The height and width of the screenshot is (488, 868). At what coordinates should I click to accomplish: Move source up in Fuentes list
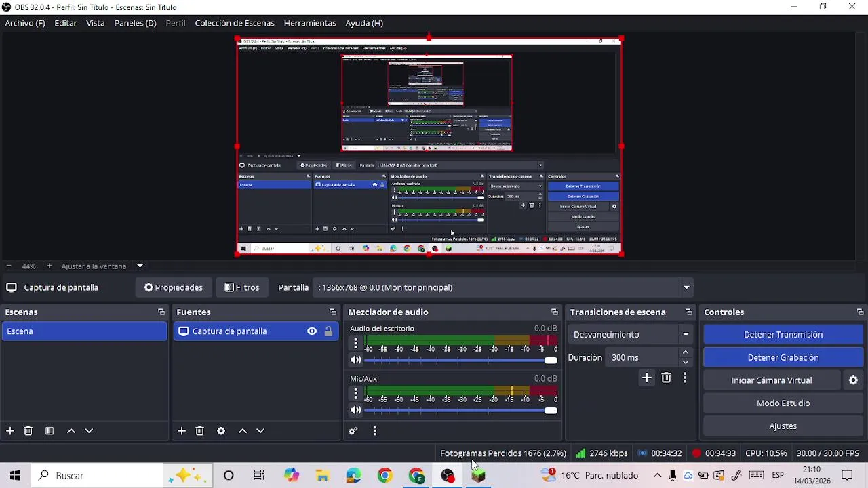click(x=243, y=431)
